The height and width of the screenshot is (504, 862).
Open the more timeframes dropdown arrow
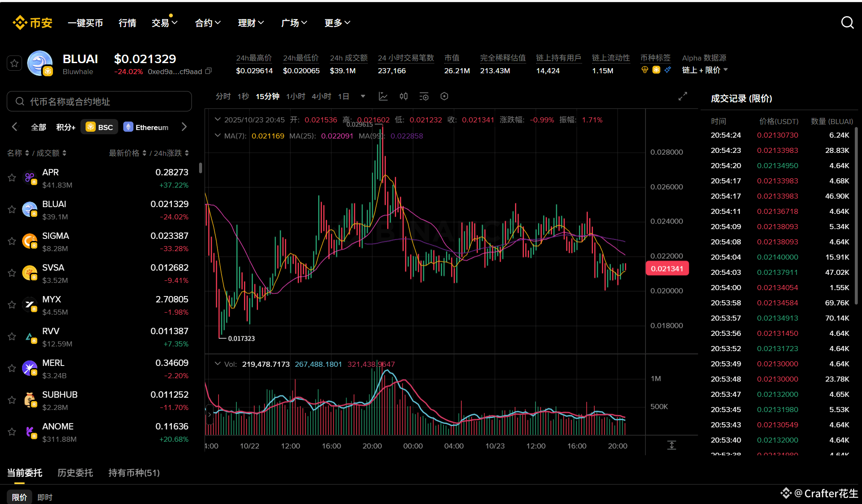tap(363, 97)
